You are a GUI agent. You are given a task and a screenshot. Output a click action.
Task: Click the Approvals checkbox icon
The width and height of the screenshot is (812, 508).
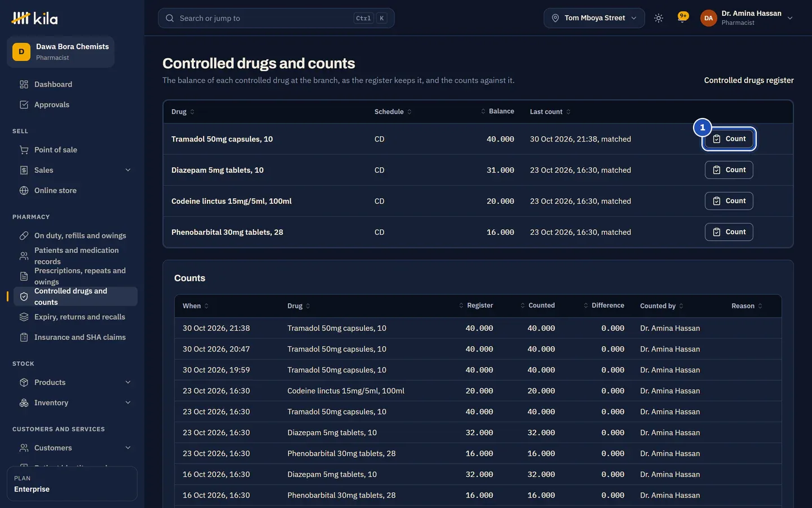pyautogui.click(x=24, y=104)
